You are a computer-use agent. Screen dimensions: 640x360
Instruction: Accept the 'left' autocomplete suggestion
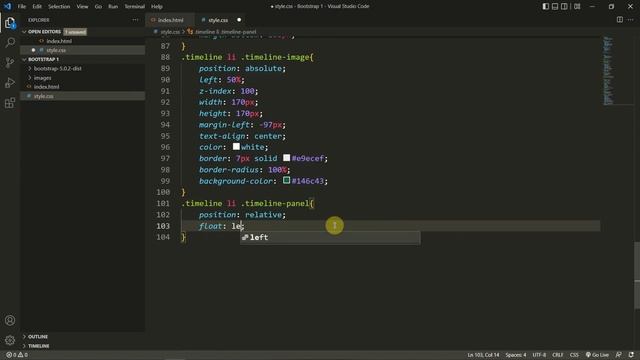click(x=330, y=237)
